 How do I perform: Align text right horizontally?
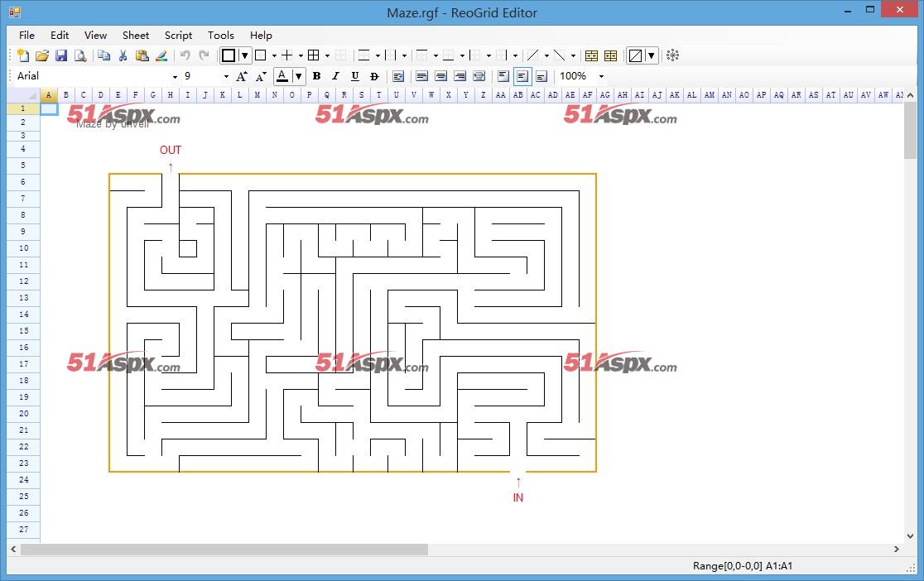[460, 76]
